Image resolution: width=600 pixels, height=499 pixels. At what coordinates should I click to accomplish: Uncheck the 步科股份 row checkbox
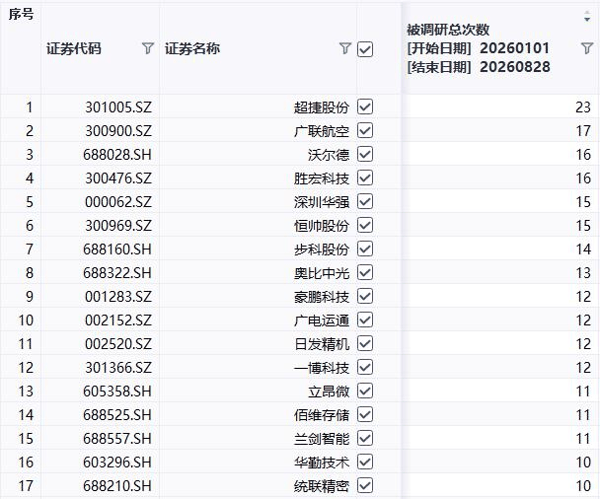tap(365, 249)
